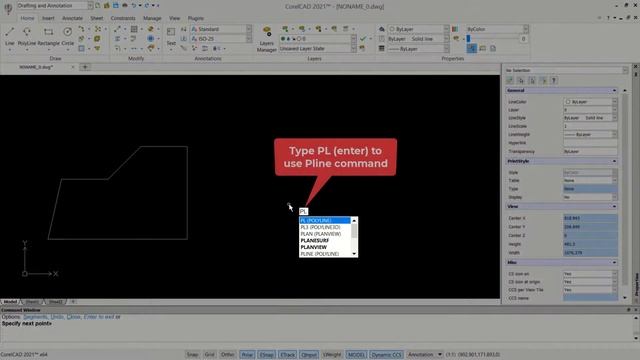This screenshot has width=640, height=360.
Task: Open the Constraints ribbon tab
Action: pyautogui.click(x=123, y=18)
